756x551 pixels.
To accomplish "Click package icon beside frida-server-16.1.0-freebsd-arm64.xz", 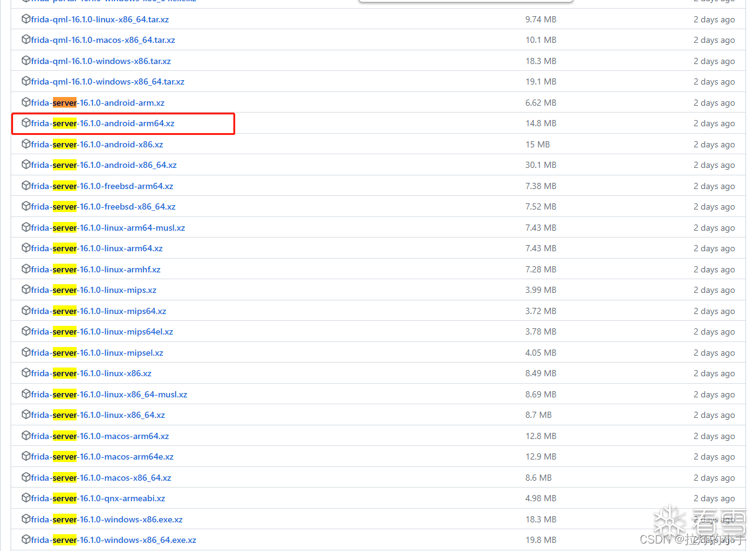I will (26, 186).
